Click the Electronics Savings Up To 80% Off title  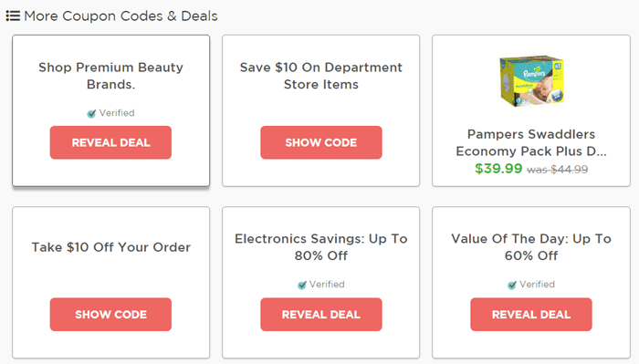point(321,247)
